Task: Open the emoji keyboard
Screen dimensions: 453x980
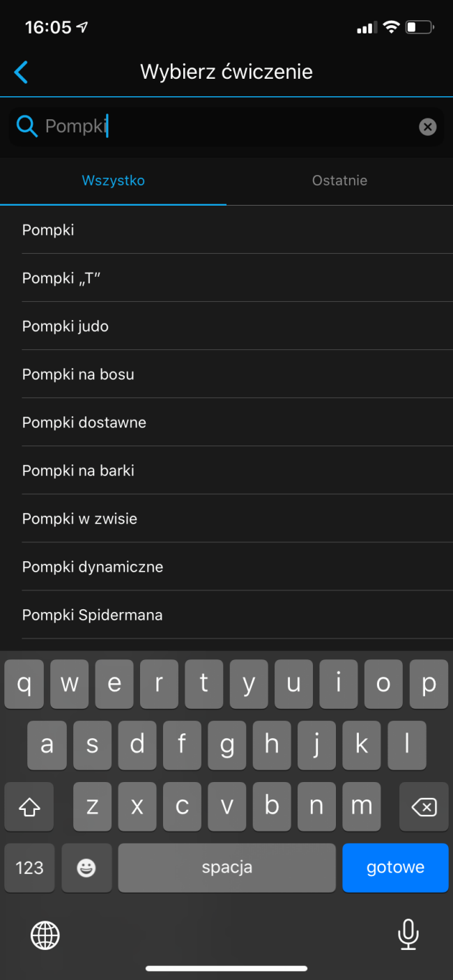Action: [86, 868]
